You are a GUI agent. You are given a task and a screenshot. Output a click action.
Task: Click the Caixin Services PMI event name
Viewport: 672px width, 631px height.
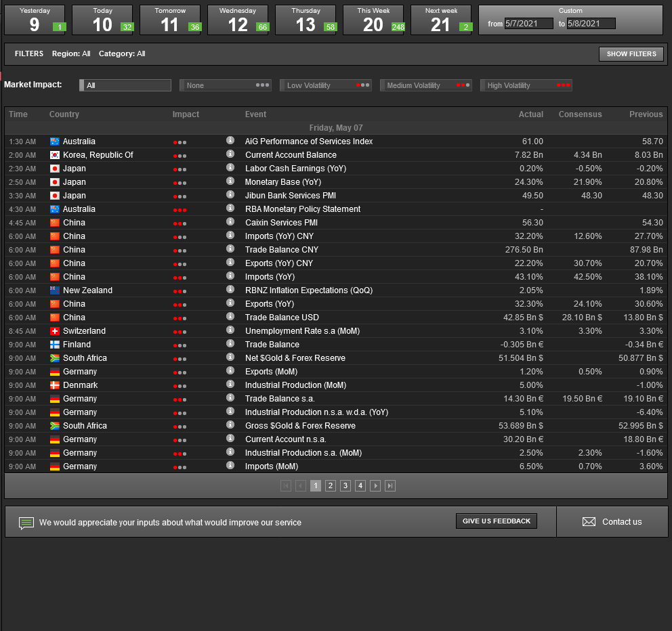tap(282, 223)
